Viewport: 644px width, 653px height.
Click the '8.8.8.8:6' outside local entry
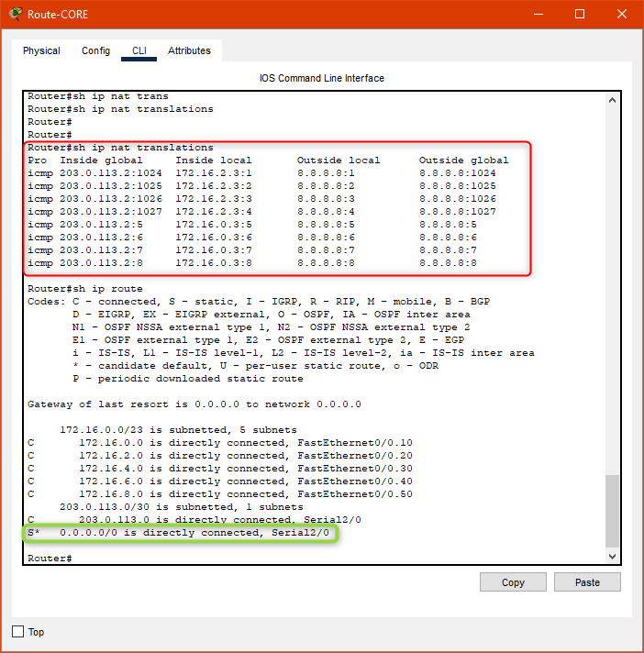tap(326, 238)
